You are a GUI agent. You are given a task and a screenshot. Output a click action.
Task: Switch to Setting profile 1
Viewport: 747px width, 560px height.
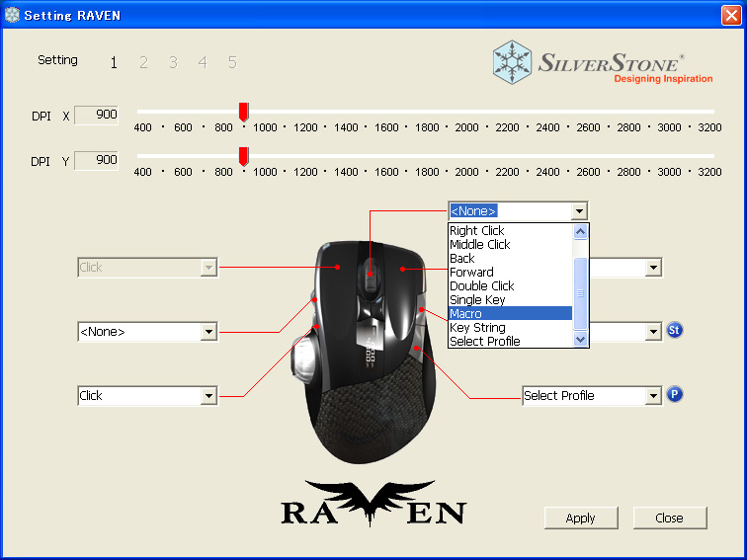click(x=114, y=62)
